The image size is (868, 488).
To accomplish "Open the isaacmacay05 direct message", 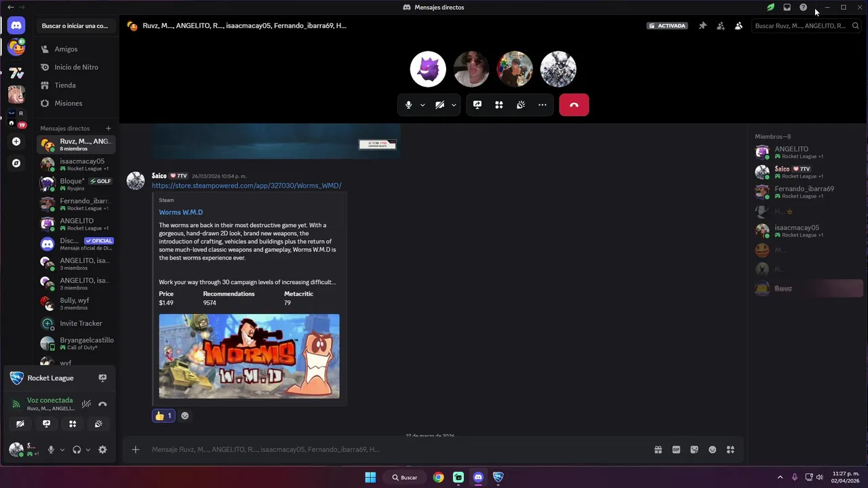I will coord(76,165).
